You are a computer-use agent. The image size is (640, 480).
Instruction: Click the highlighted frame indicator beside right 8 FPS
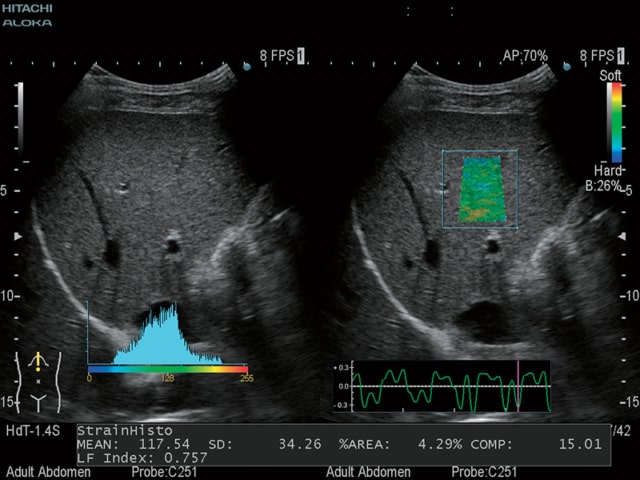620,56
